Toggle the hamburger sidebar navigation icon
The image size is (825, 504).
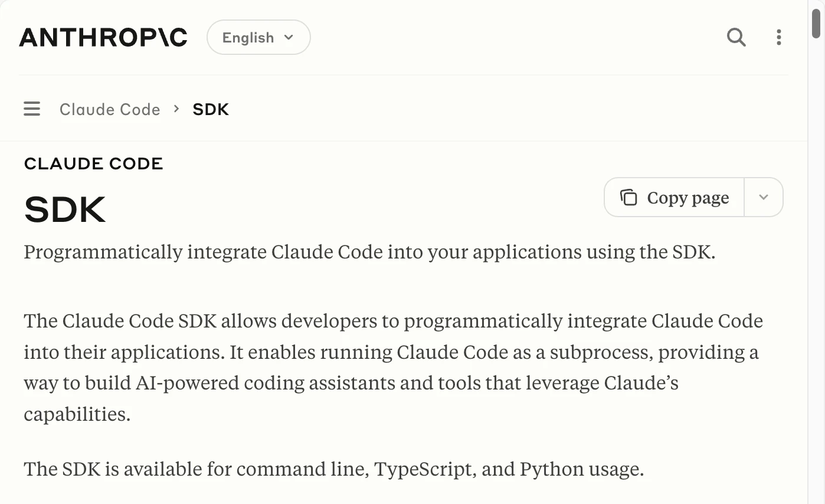point(32,109)
